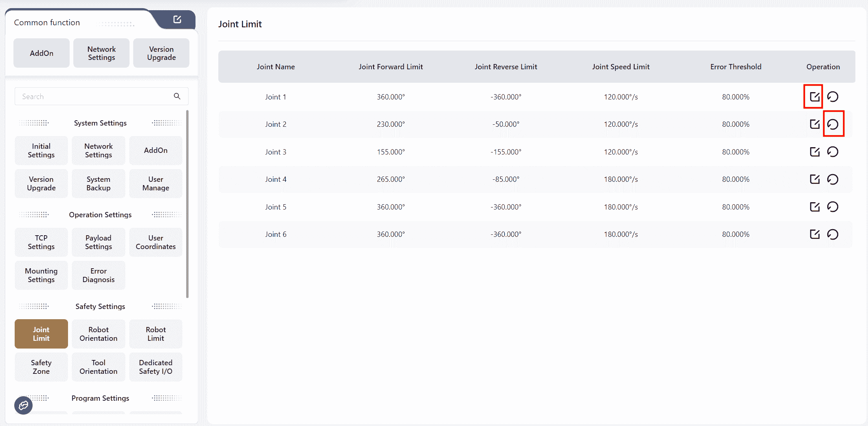Click the round link icon at bottom left
The height and width of the screenshot is (426, 868).
pos(23,405)
